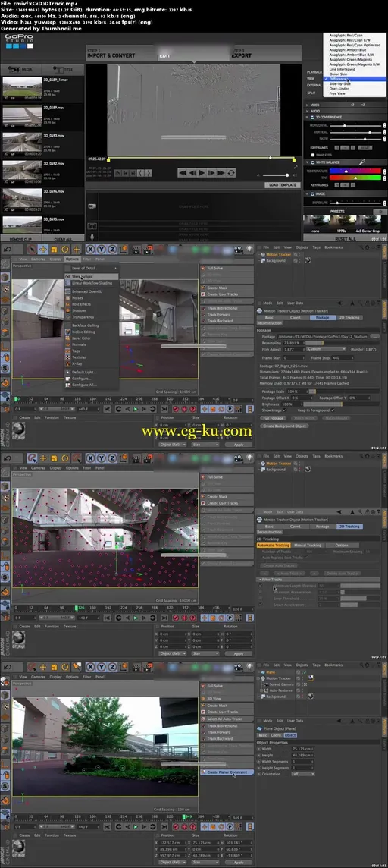This screenshot has height=868, width=388.
Task: Apply the 1970s preset thumbnail
Action: click(344, 222)
